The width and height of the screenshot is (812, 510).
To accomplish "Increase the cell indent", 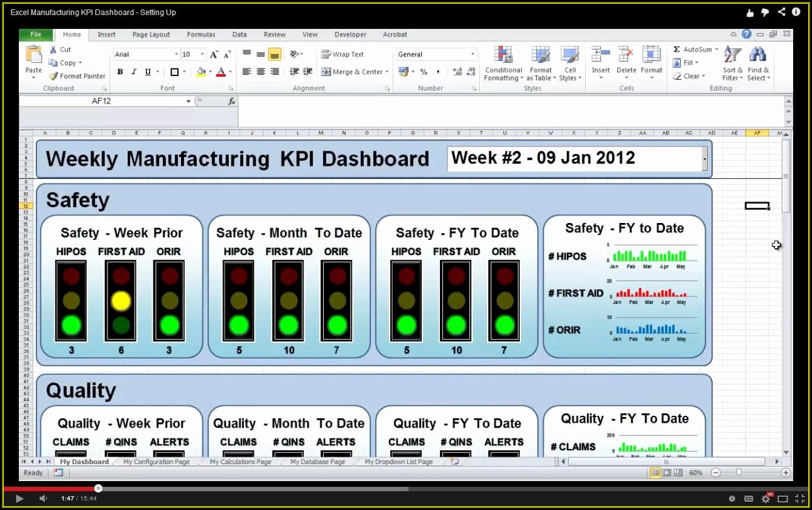I will tap(307, 72).
